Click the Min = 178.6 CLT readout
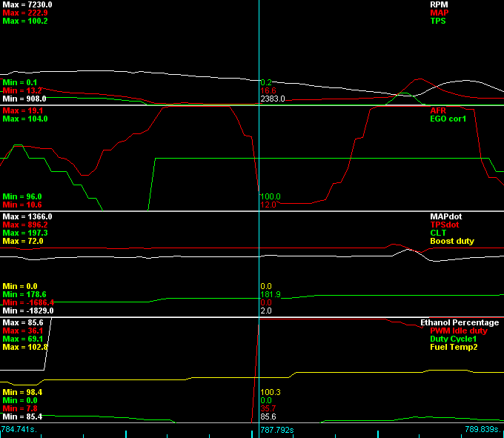 click(x=24, y=294)
